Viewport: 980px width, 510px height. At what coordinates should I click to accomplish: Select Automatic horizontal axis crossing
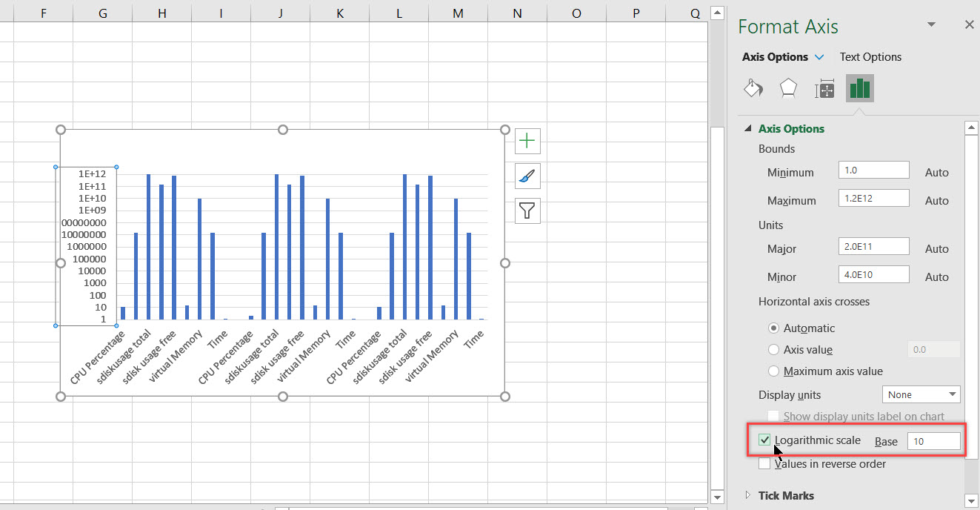tap(774, 328)
